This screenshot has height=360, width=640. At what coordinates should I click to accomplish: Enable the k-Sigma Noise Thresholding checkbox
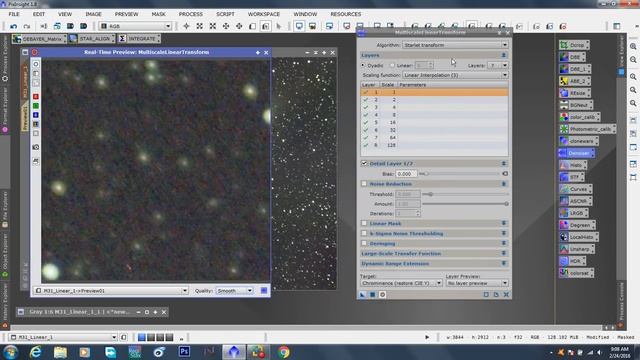(x=364, y=233)
